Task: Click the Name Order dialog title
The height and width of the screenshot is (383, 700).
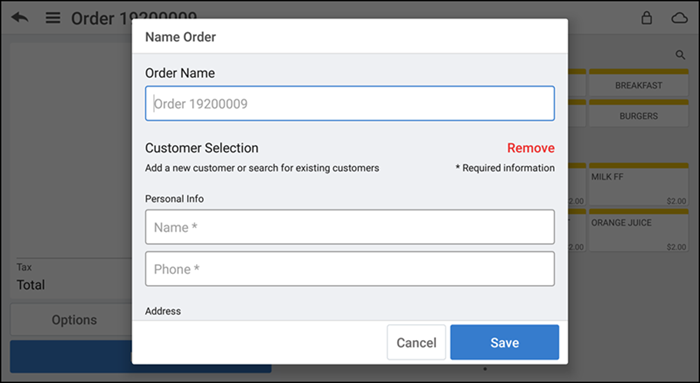Action: click(180, 37)
